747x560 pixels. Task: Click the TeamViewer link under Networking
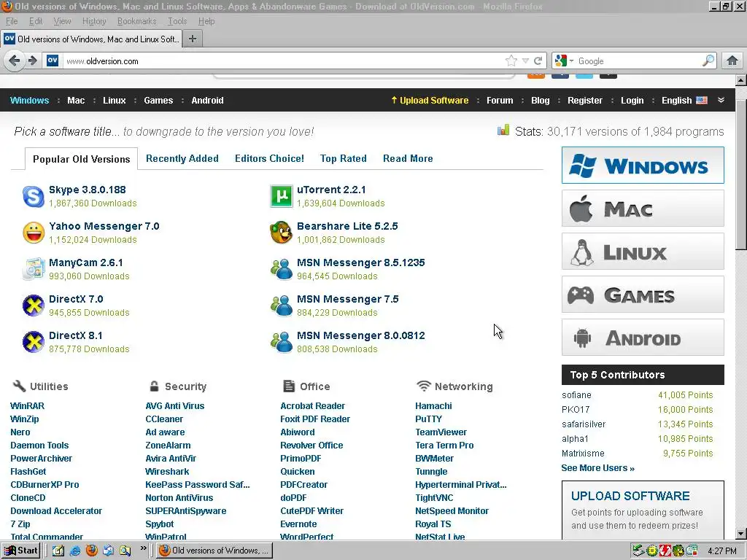pos(441,432)
